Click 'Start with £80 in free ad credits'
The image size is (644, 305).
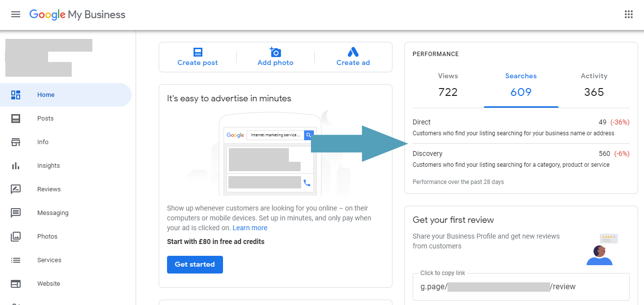point(216,242)
